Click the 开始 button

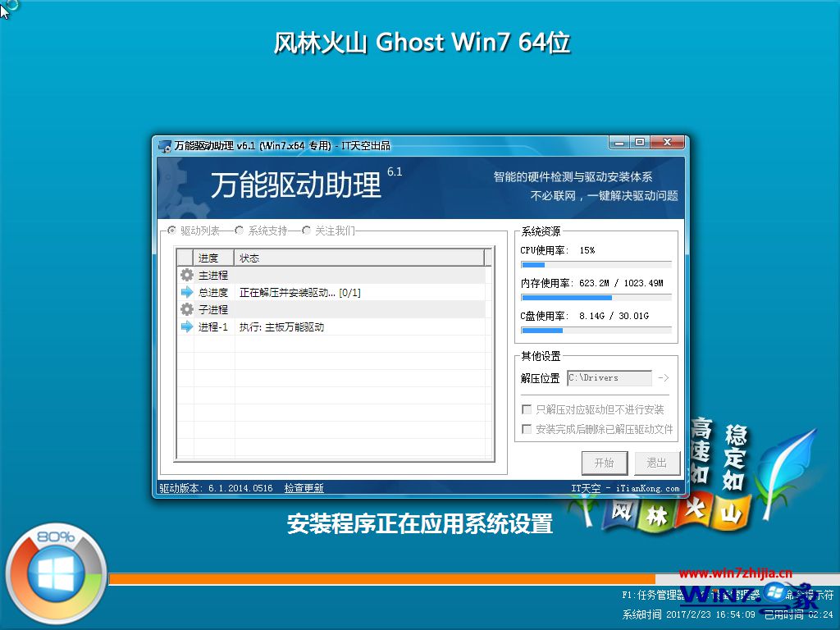(605, 463)
